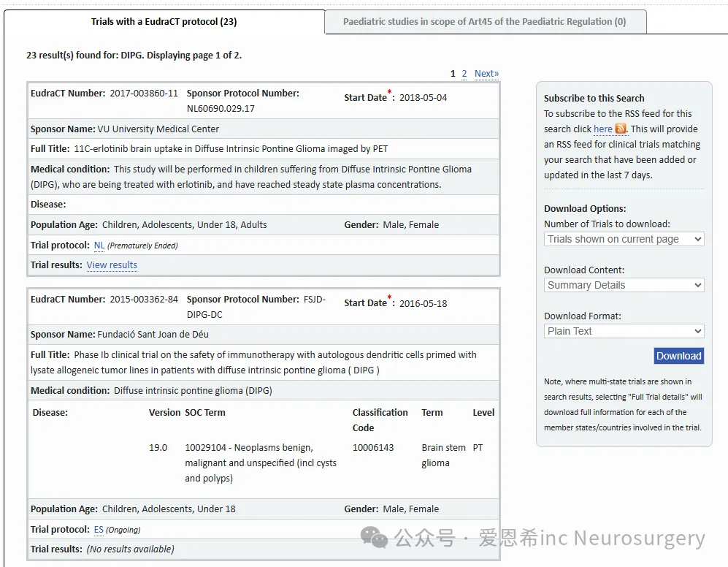Open the Download Content Summary Details dropdown

click(624, 285)
